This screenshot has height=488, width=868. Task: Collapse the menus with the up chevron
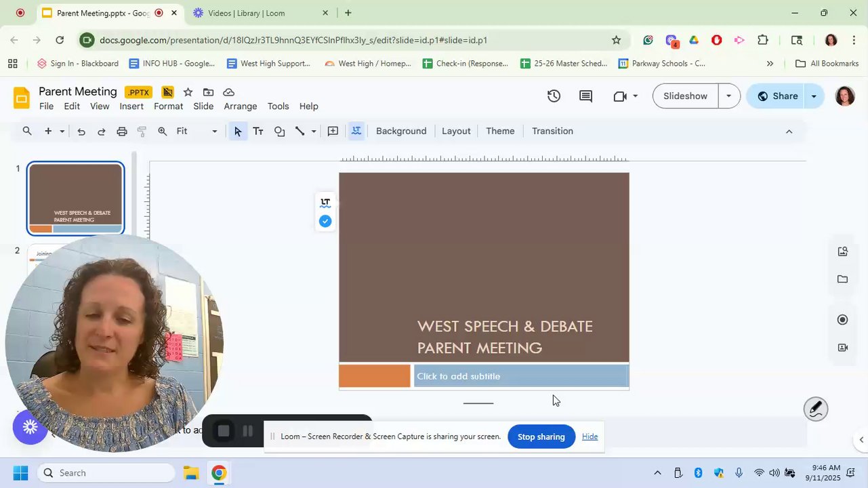pyautogui.click(x=789, y=131)
